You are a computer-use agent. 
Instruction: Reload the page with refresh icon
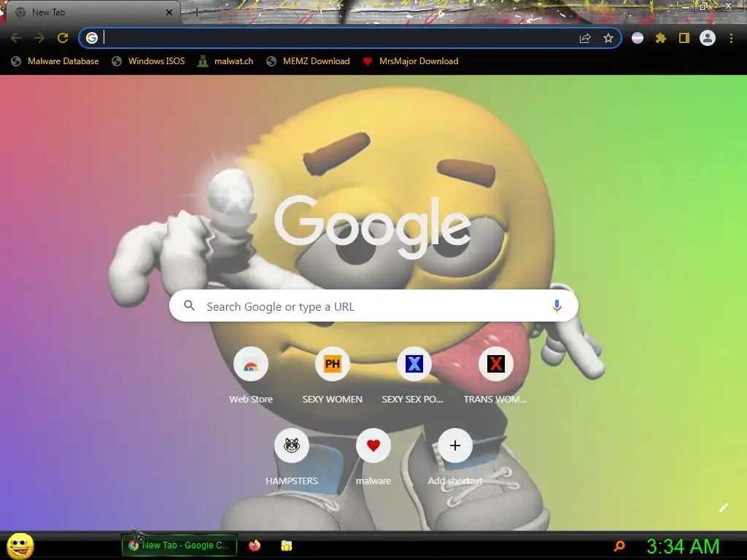pyautogui.click(x=63, y=38)
